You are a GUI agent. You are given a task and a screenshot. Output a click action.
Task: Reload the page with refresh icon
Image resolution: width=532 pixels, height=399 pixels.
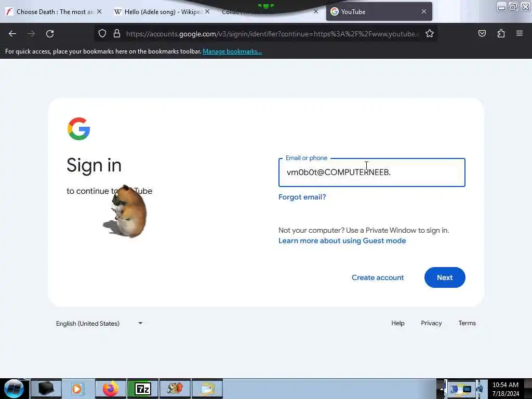(x=50, y=34)
